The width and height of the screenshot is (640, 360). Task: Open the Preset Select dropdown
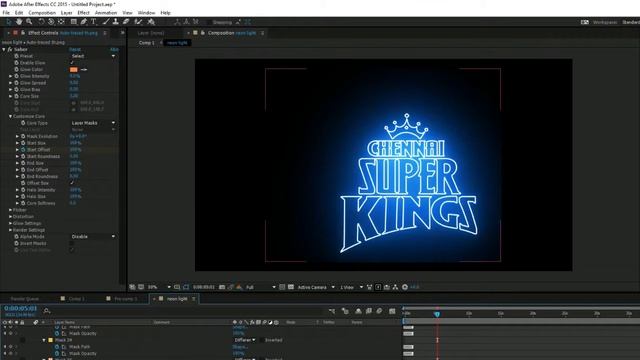(93, 56)
